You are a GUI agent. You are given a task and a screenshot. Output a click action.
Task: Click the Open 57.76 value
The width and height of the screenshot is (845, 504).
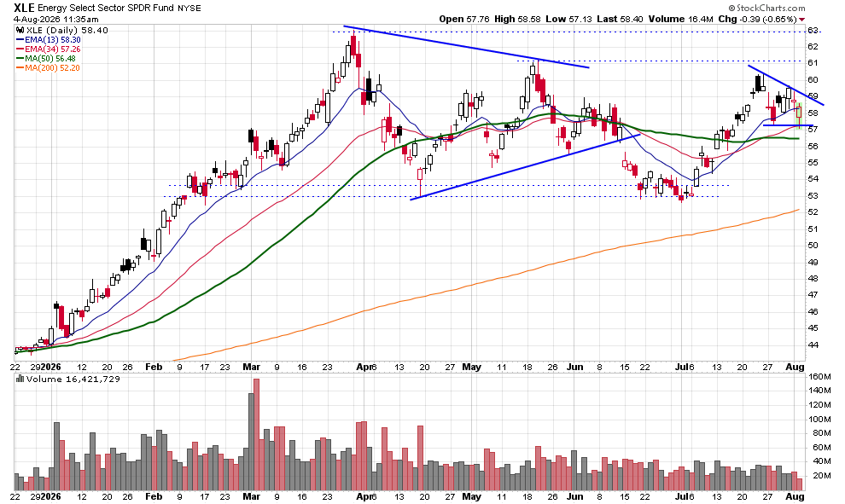[464, 19]
